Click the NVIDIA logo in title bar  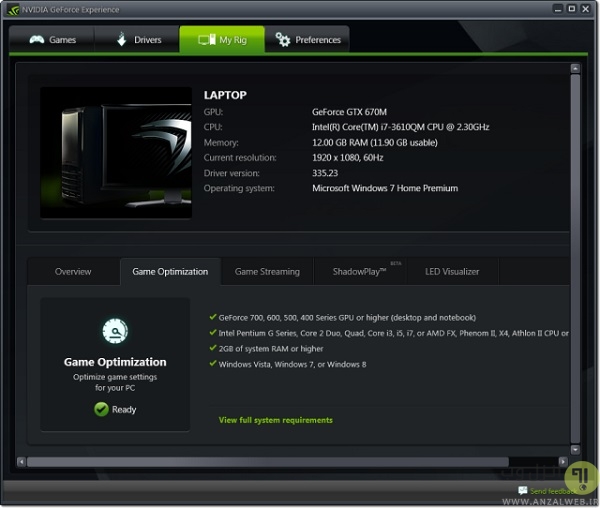coord(13,10)
